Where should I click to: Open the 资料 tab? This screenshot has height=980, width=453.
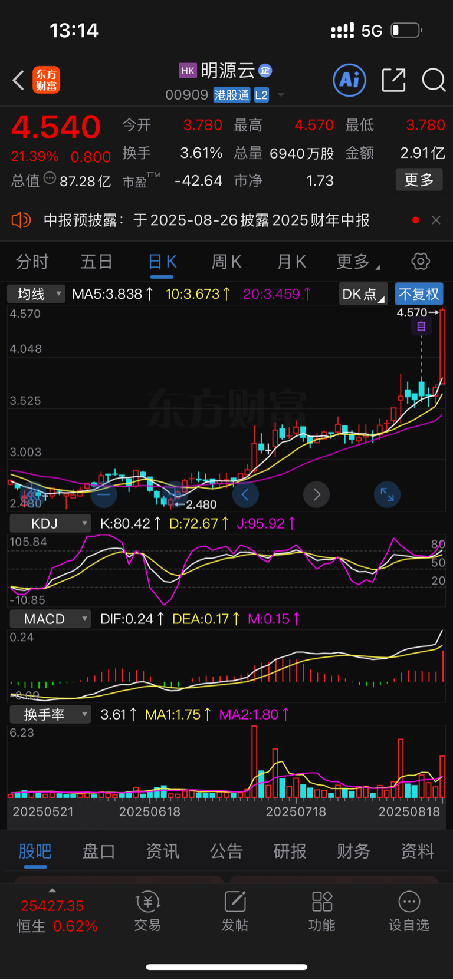click(417, 851)
